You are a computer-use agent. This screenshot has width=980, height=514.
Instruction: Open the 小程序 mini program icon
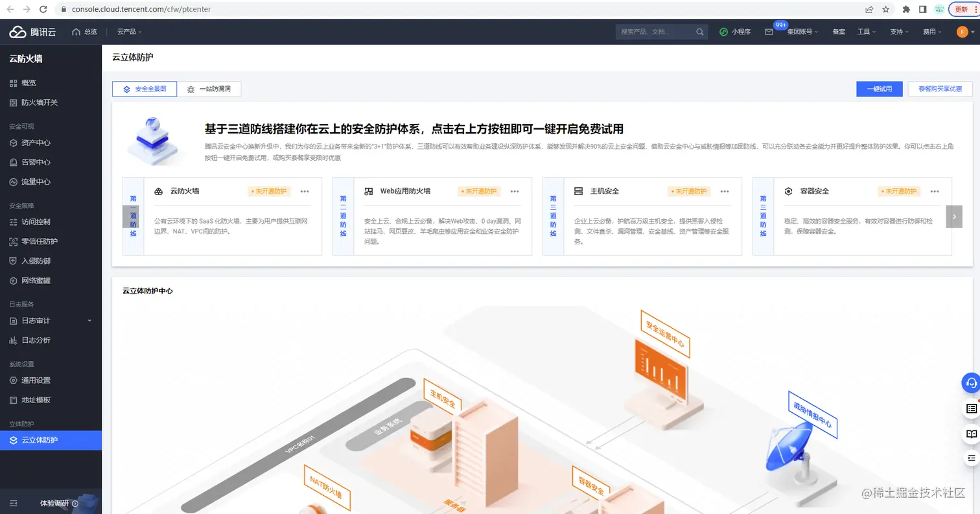tap(723, 32)
